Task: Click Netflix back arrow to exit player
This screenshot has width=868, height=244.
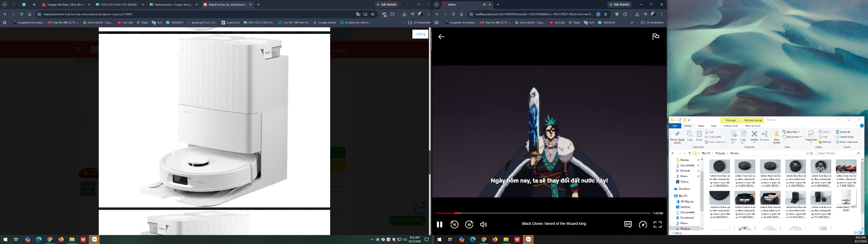Action: (x=441, y=37)
